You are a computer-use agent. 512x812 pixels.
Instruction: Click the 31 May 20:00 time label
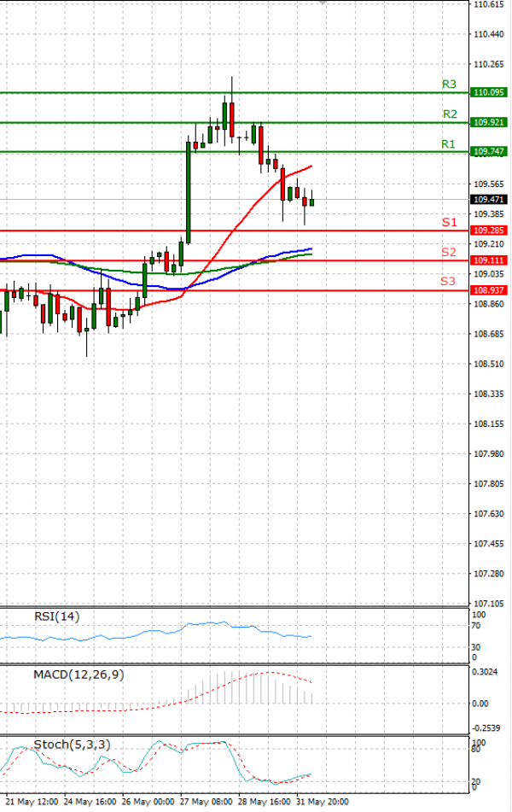tap(322, 802)
